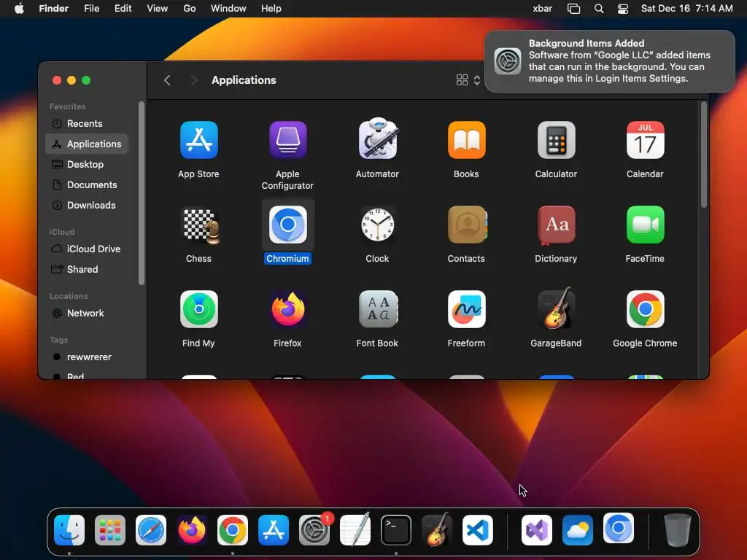This screenshot has height=560, width=747.
Task: Open the Finder app menu
Action: pos(54,9)
